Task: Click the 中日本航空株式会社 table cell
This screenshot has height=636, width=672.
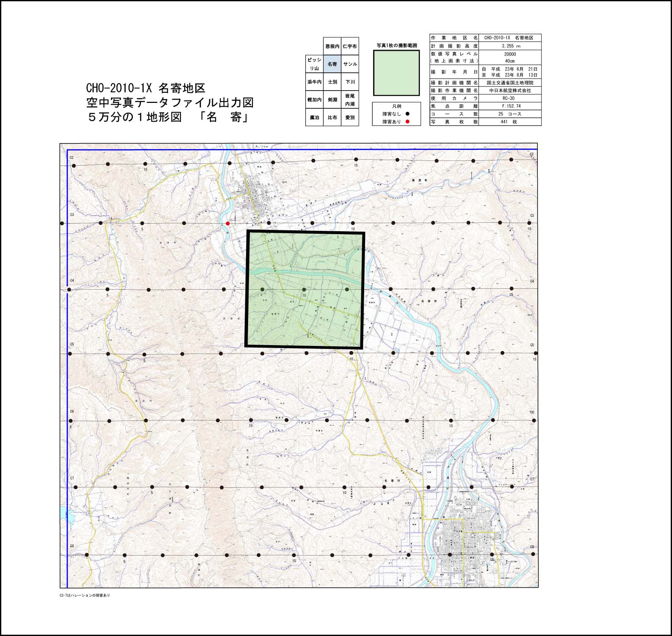Action: coord(510,91)
